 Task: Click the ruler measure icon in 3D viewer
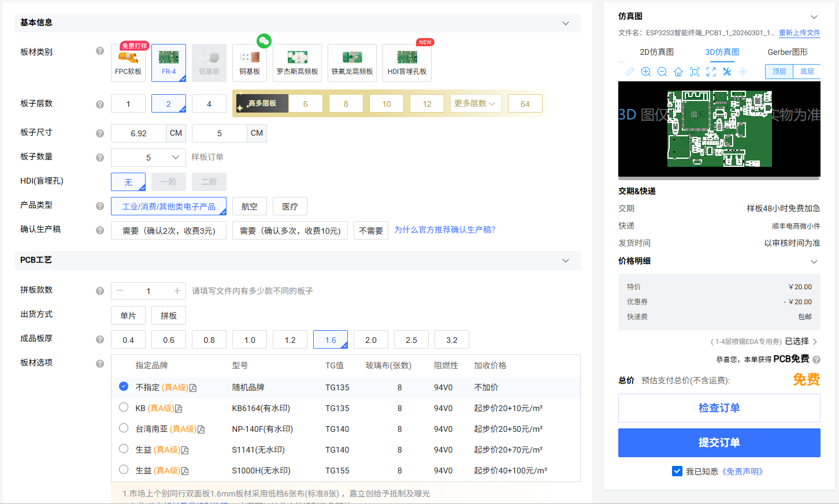click(630, 72)
